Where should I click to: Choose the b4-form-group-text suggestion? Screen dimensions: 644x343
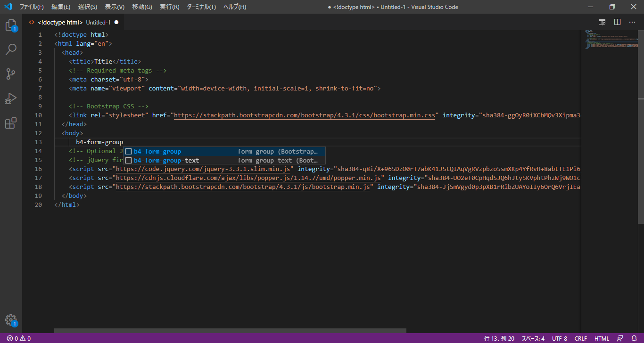[224, 160]
